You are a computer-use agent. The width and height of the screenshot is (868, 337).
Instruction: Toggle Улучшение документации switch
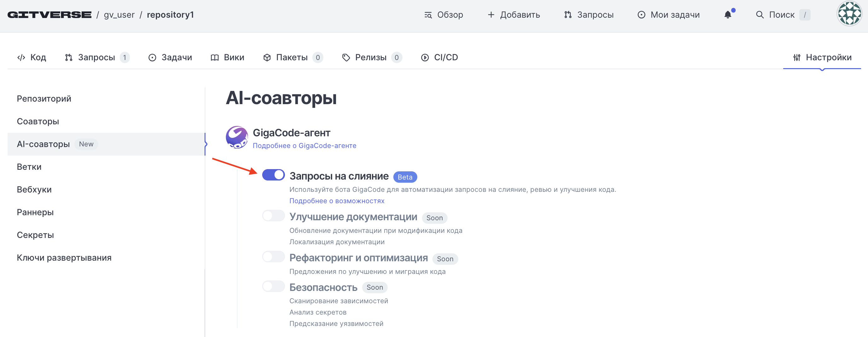tap(273, 216)
